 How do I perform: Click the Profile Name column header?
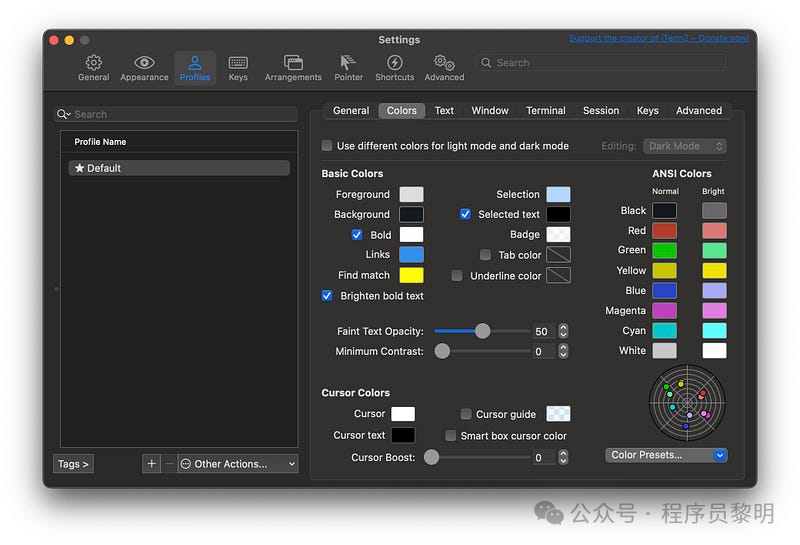179,142
